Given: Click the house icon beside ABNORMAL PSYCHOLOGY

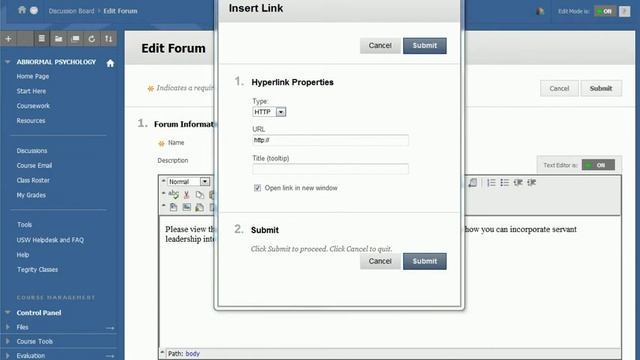Looking at the screenshot, I should 110,63.
